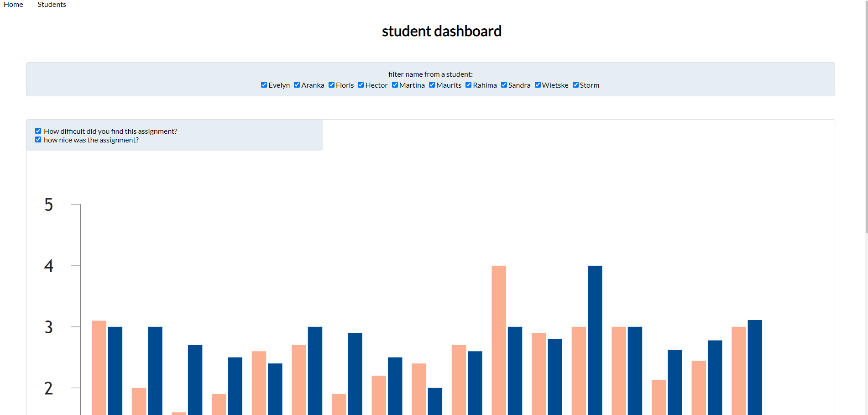Toggle the Aranka filter checkbox
Image resolution: width=868 pixels, height=415 pixels.
297,84
